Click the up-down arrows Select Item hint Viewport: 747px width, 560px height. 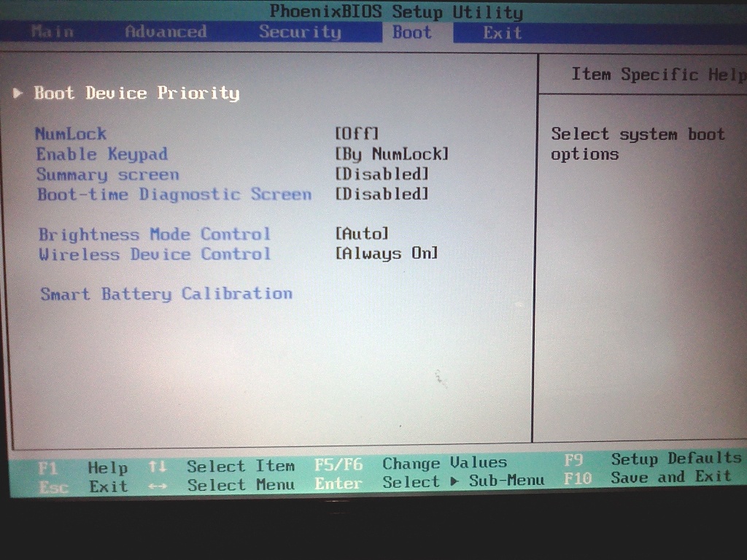point(222,466)
